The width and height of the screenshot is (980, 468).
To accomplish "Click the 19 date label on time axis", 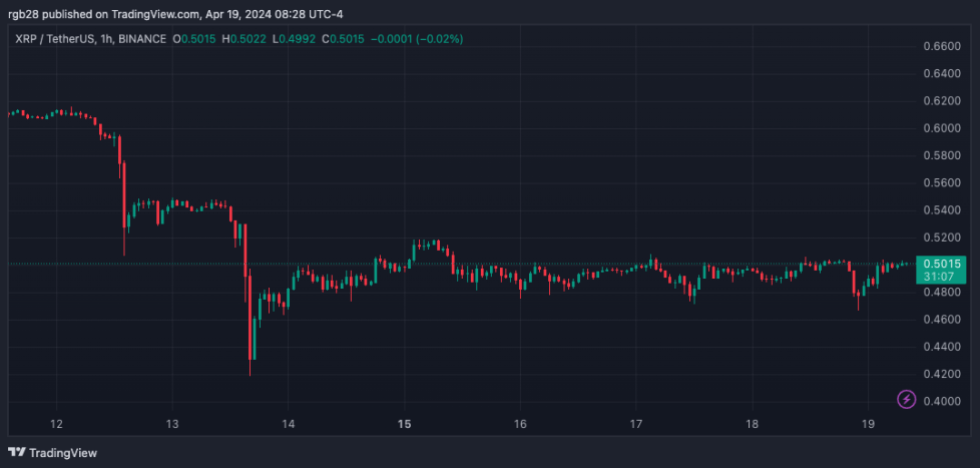I will pyautogui.click(x=867, y=423).
